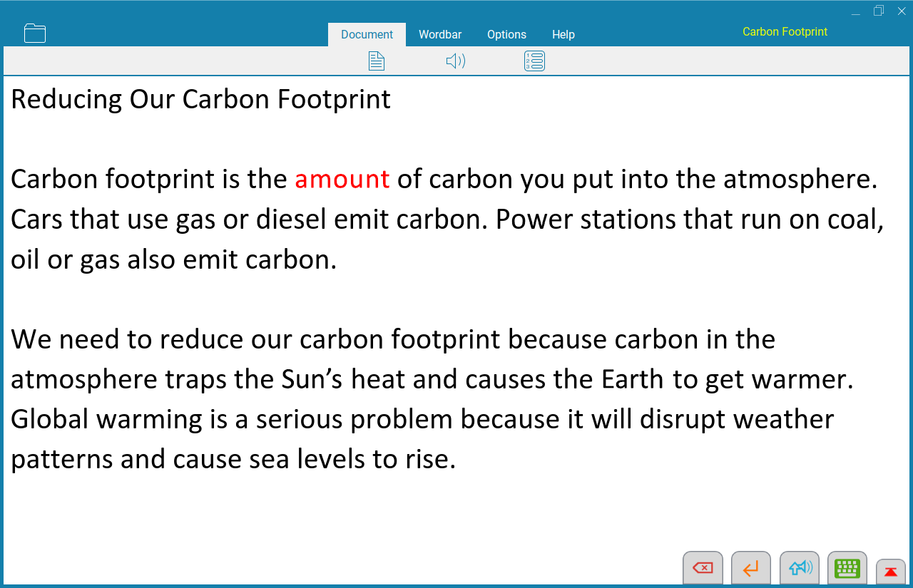This screenshot has width=913, height=588.
Task: Open the Help tab
Action: point(563,34)
